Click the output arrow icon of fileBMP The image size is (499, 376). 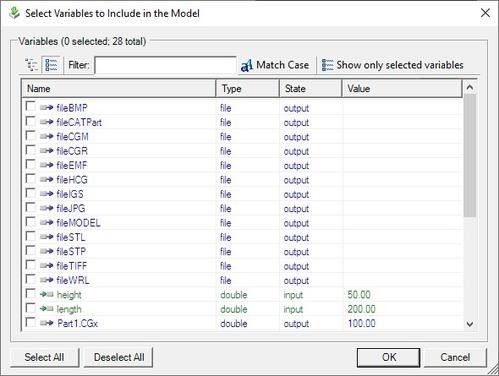click(x=46, y=108)
